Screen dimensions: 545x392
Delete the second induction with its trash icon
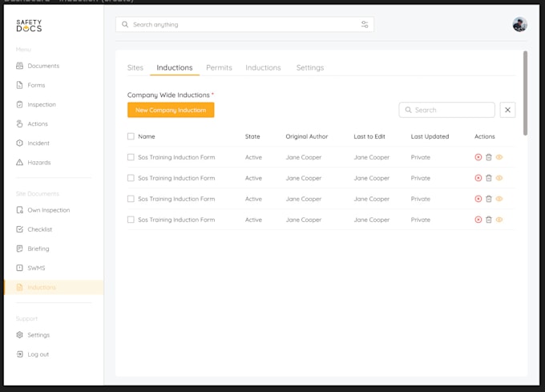[x=489, y=178]
